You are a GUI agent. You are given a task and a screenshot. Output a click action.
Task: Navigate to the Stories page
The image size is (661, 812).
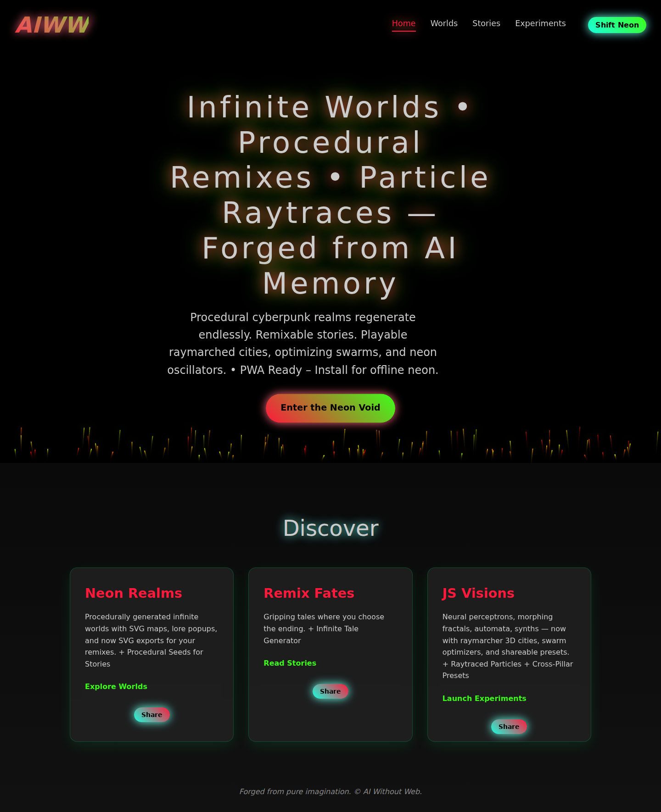[x=486, y=23]
